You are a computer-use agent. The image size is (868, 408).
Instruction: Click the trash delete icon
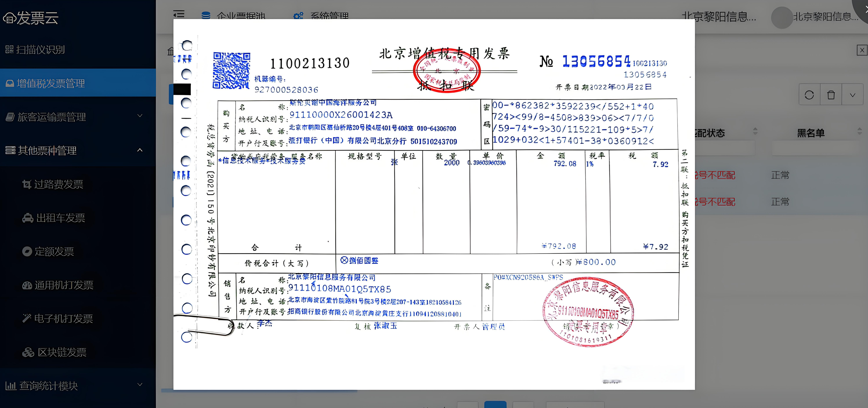831,95
